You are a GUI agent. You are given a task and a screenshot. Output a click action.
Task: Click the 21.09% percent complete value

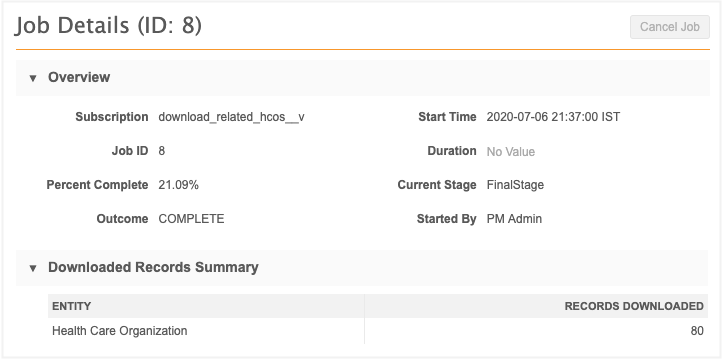[x=178, y=185]
